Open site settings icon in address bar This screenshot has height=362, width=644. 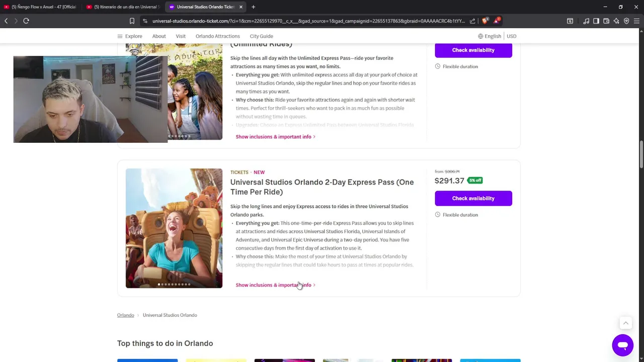click(x=145, y=21)
